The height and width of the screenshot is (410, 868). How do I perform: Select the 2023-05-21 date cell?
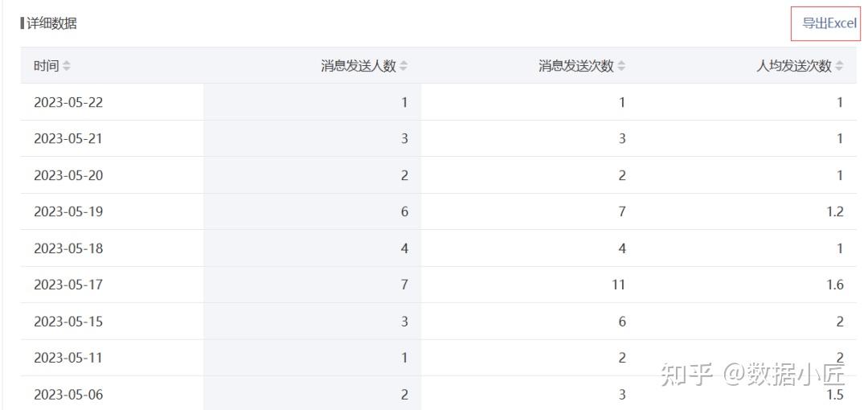pyautogui.click(x=68, y=138)
